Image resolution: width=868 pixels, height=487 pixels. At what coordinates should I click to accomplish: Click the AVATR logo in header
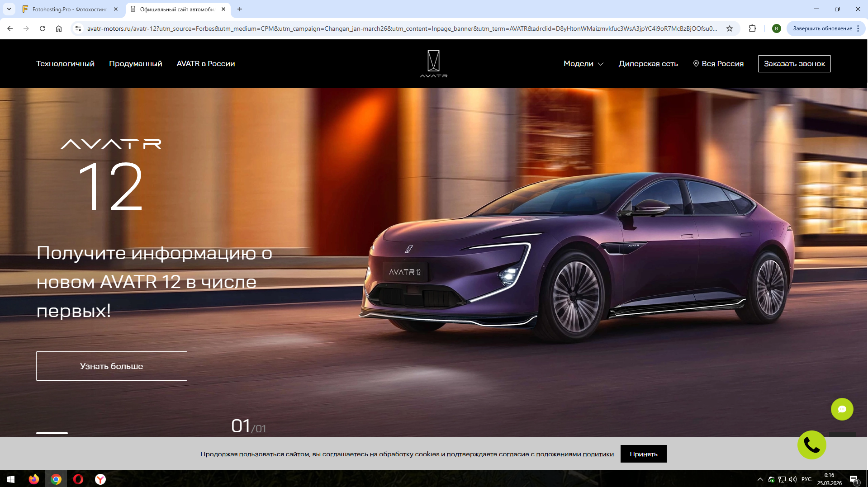pos(433,64)
